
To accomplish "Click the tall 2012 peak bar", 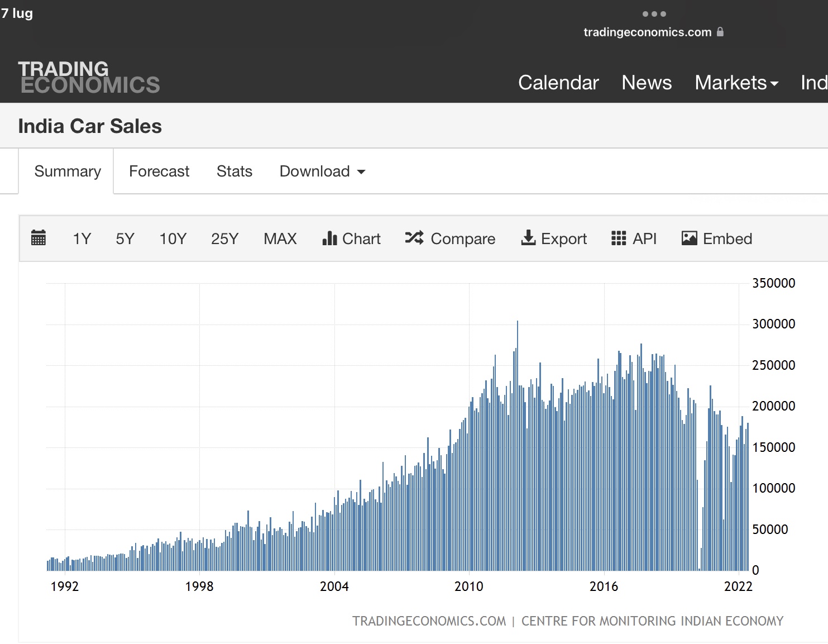I will (x=518, y=445).
